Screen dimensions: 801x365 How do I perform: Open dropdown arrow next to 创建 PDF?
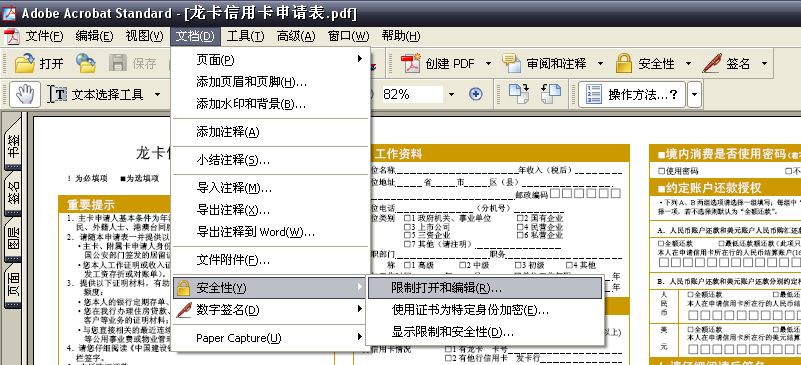[x=488, y=64]
